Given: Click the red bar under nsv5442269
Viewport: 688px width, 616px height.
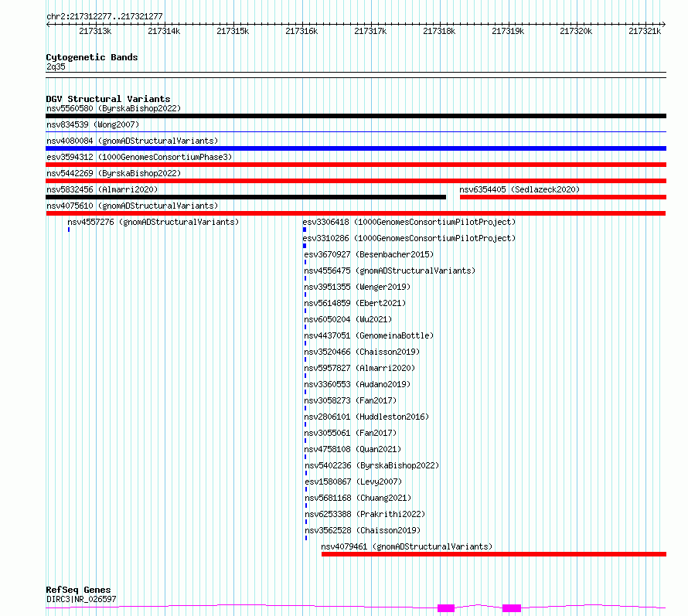Looking at the screenshot, I should tap(356, 181).
